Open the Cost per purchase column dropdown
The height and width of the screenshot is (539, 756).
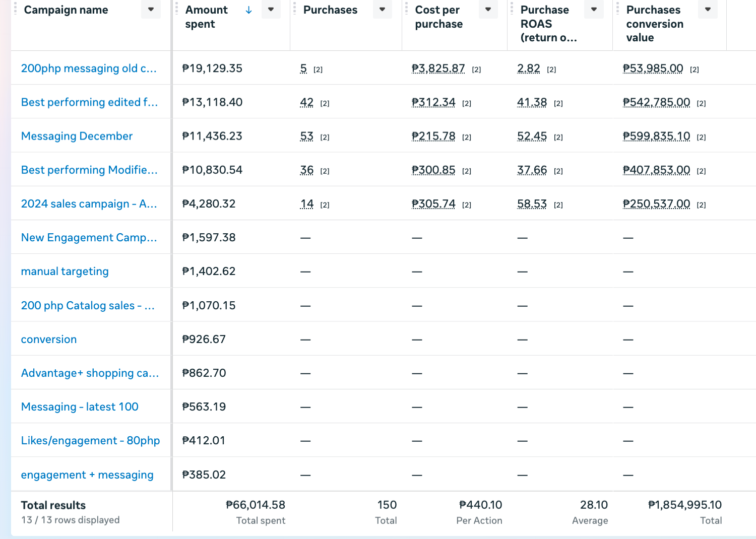click(x=488, y=10)
